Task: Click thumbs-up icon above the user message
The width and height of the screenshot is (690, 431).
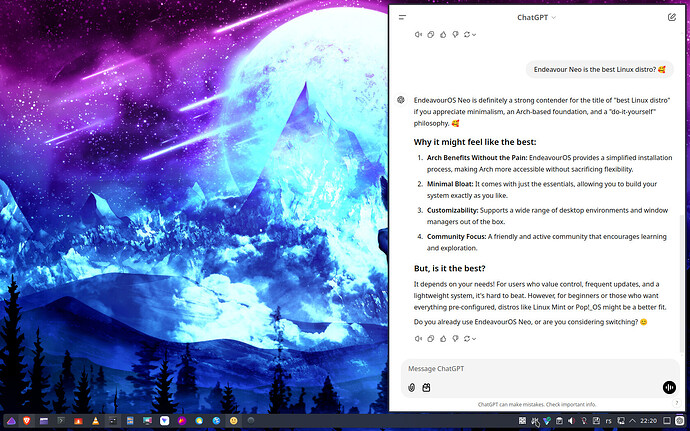Action: click(x=443, y=34)
